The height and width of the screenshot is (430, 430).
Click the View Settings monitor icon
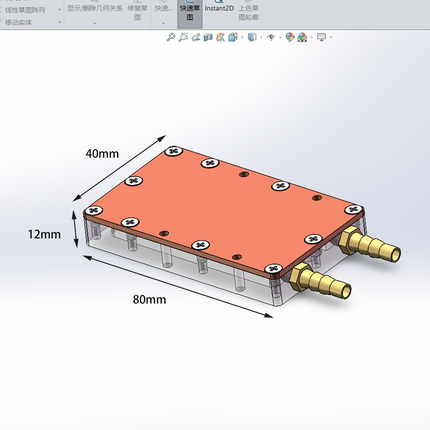[321, 37]
